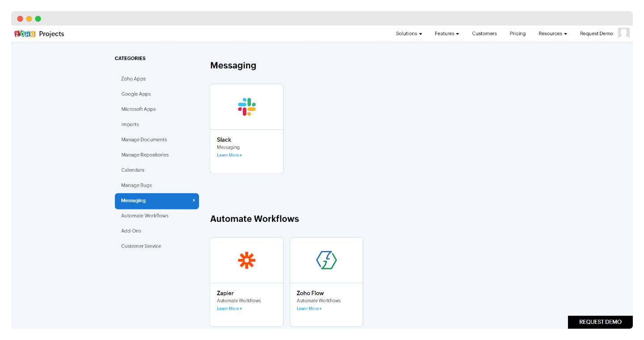The width and height of the screenshot is (644, 340).
Task: Click the Automate Workflows section heading
Action: point(254,219)
